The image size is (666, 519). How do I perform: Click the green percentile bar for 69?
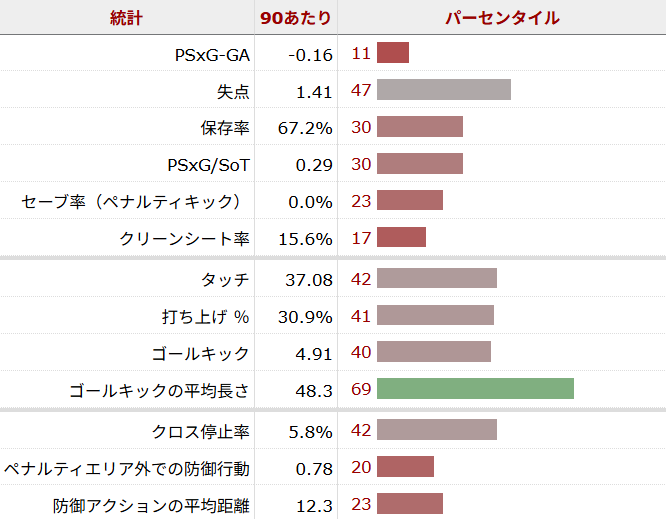point(475,389)
